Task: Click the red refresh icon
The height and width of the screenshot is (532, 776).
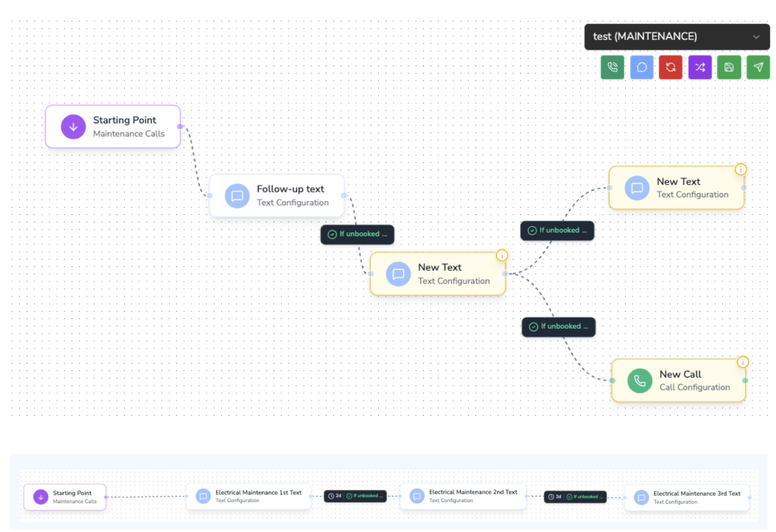Action: point(670,67)
